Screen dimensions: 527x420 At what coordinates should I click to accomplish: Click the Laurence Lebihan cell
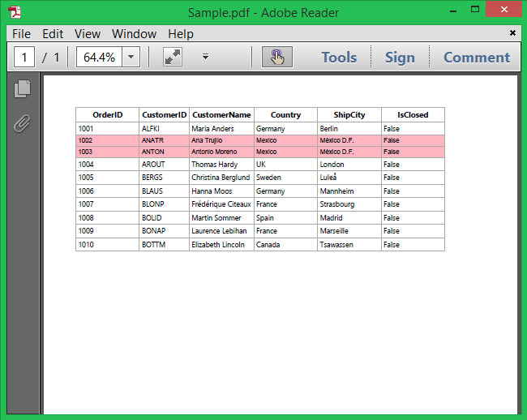(x=221, y=231)
